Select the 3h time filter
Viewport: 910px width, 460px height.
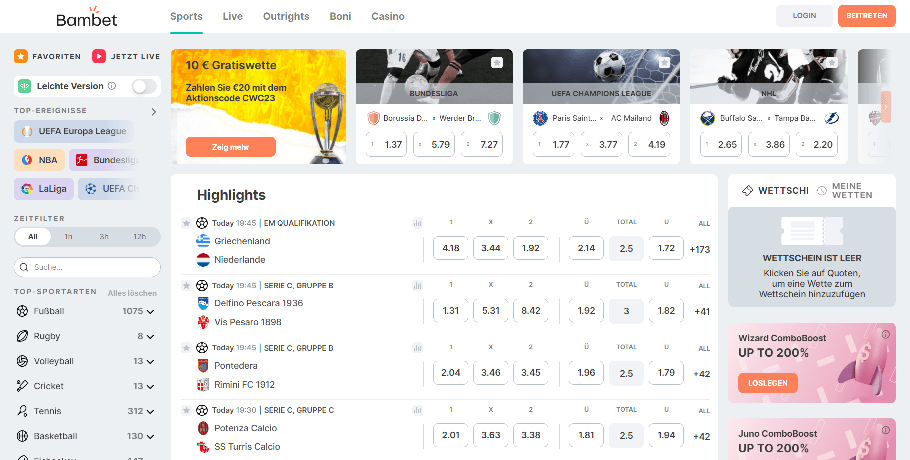pos(104,237)
